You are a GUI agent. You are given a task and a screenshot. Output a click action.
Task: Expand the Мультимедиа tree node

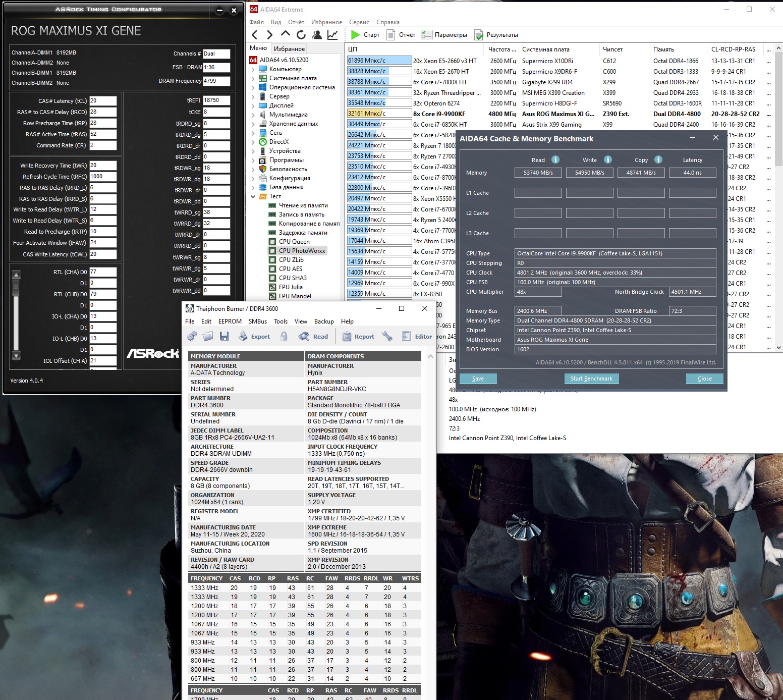click(x=253, y=115)
